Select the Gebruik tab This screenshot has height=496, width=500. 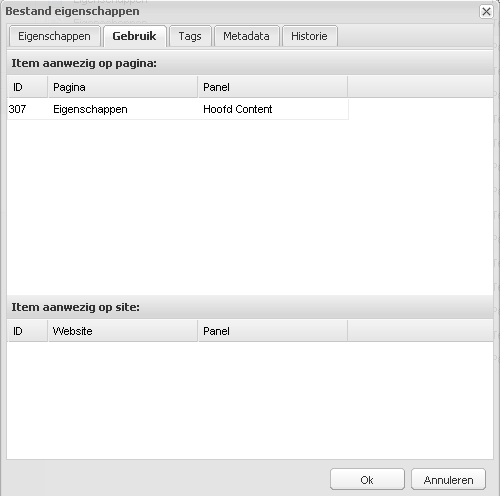coord(134,36)
